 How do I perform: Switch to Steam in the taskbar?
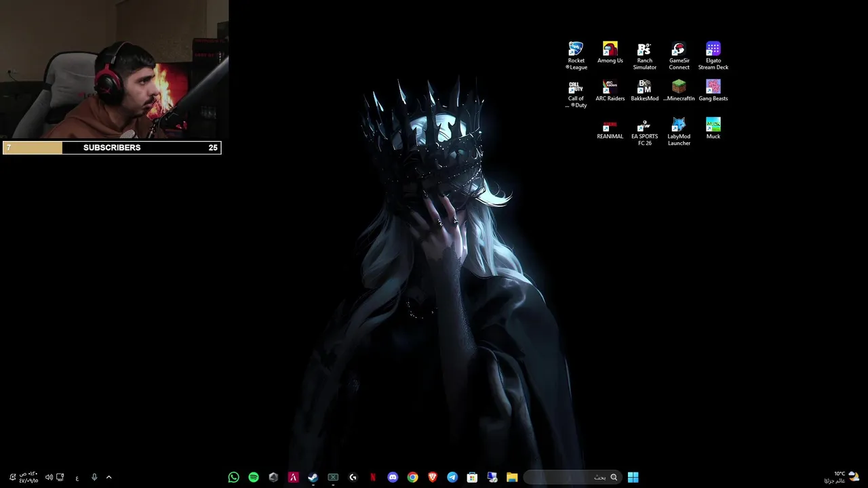tap(313, 477)
